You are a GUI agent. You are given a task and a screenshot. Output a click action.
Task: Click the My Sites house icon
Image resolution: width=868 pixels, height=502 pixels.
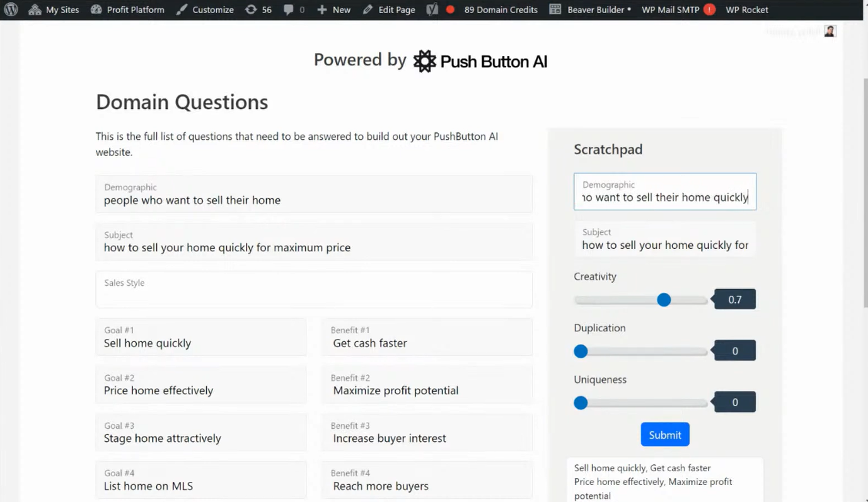pyautogui.click(x=35, y=9)
